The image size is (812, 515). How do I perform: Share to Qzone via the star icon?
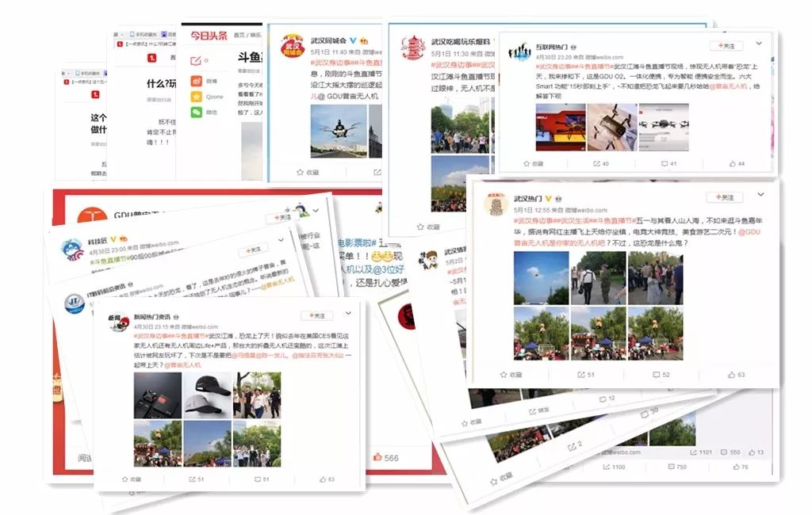pos(196,96)
